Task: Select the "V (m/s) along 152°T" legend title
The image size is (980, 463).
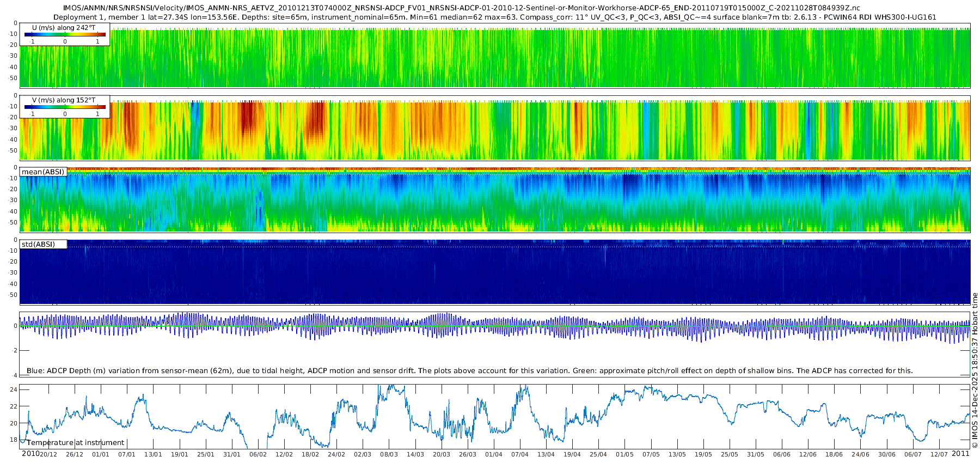Action: coord(64,100)
